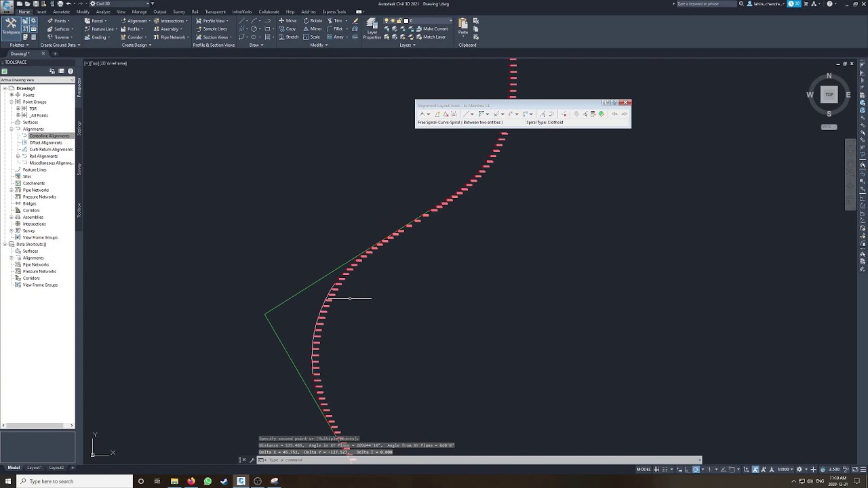
Task: Open Layer Properties manager
Action: (372, 29)
